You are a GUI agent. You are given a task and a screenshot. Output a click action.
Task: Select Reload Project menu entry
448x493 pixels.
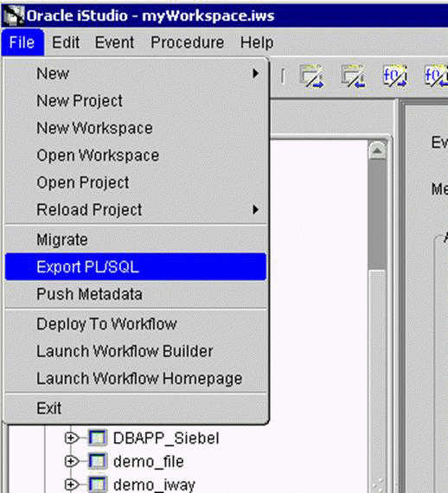[x=136, y=209]
